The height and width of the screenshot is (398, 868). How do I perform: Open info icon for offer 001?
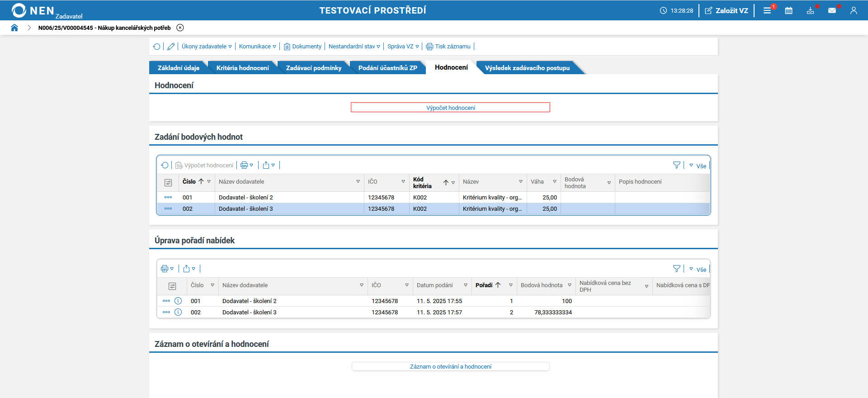pos(178,301)
